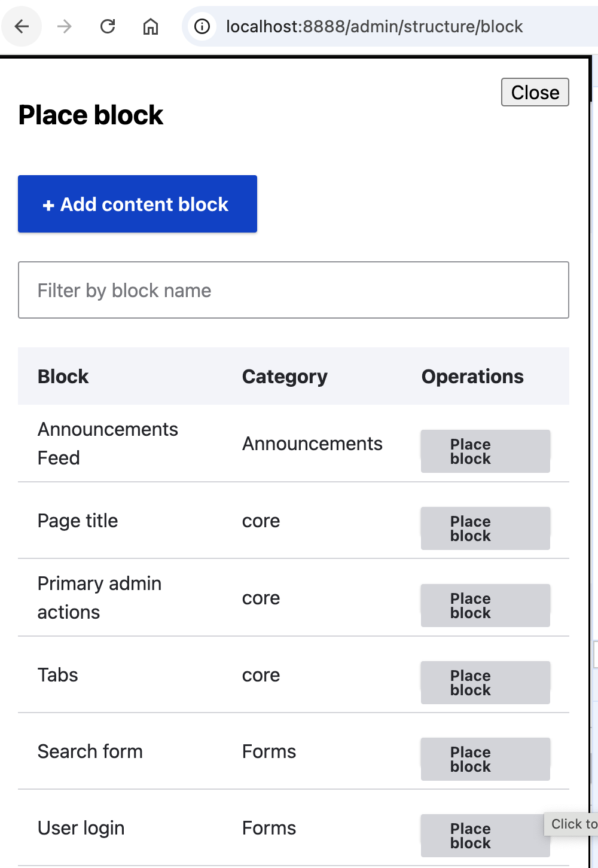Place the Announcements Feed block

point(485,451)
